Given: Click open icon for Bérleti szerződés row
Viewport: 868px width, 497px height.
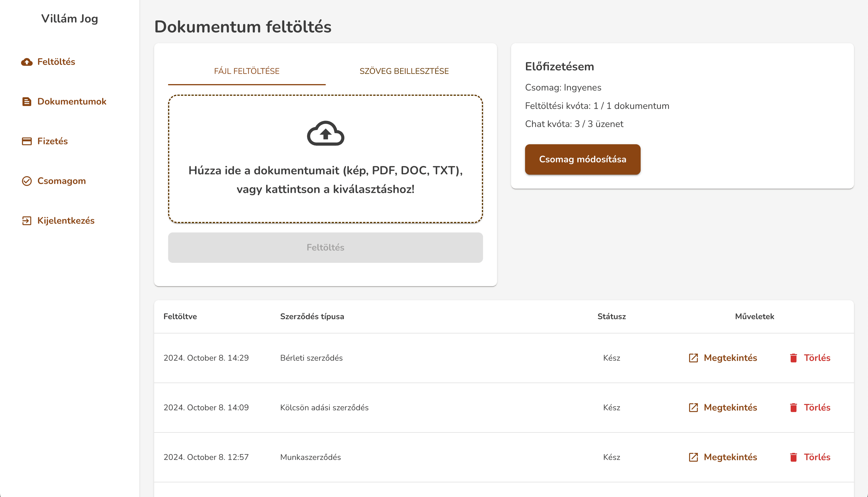Looking at the screenshot, I should coord(693,358).
